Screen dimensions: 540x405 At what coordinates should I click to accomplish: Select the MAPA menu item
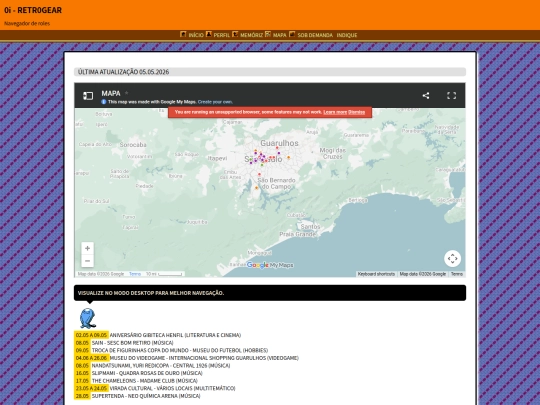point(279,35)
